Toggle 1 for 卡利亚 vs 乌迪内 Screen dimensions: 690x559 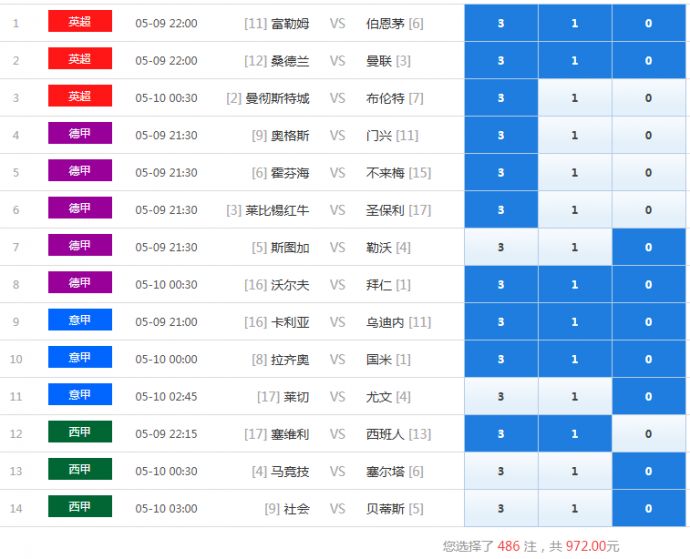coord(575,322)
